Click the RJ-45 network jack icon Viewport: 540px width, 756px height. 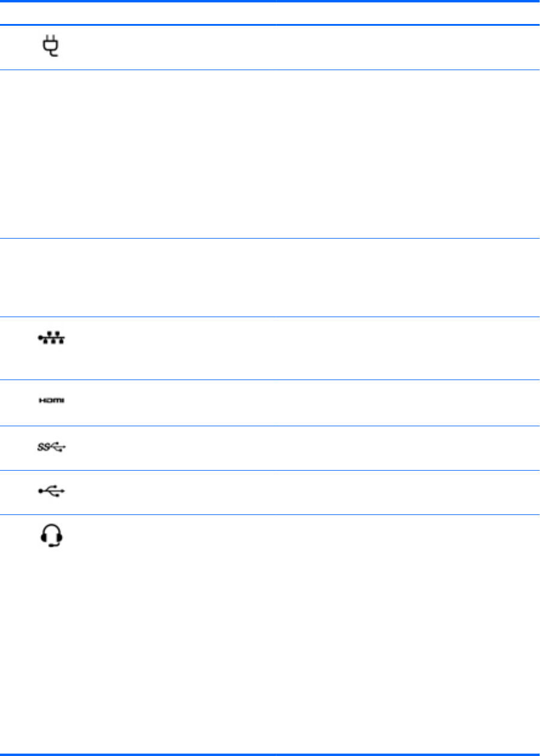click(x=52, y=339)
